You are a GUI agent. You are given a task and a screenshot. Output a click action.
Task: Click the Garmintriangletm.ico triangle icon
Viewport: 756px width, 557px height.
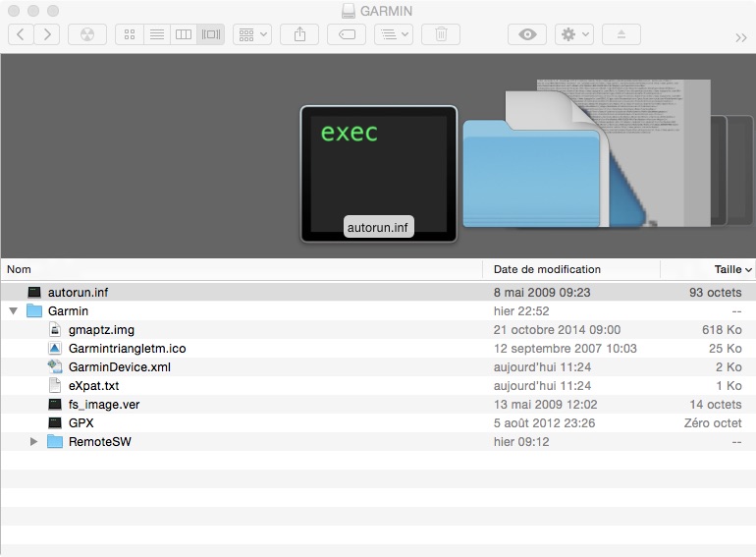point(55,348)
